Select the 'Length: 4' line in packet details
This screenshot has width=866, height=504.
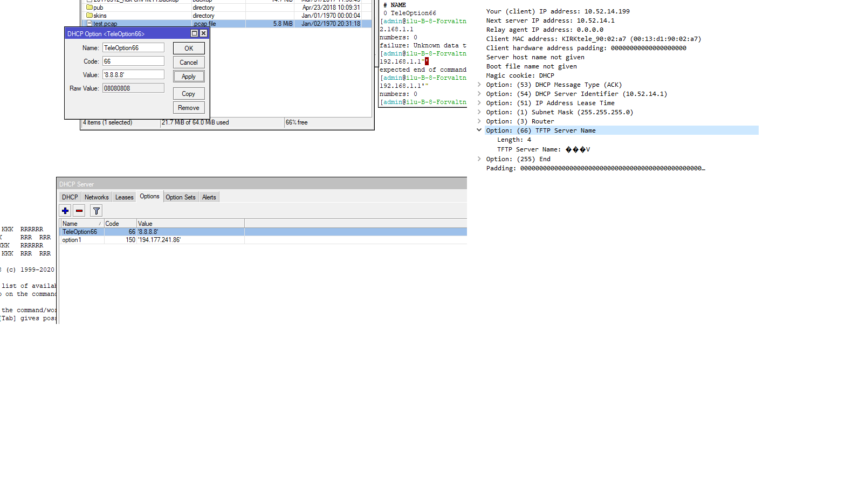(514, 140)
